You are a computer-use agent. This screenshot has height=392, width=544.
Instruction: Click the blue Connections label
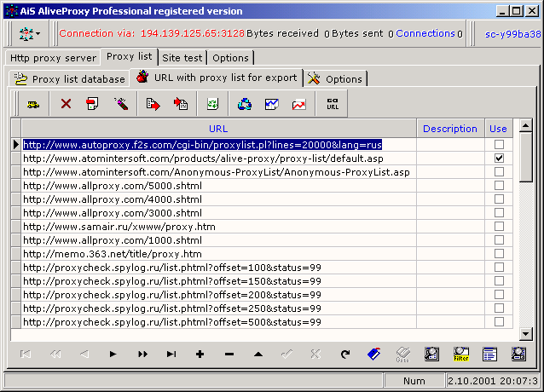tap(425, 33)
